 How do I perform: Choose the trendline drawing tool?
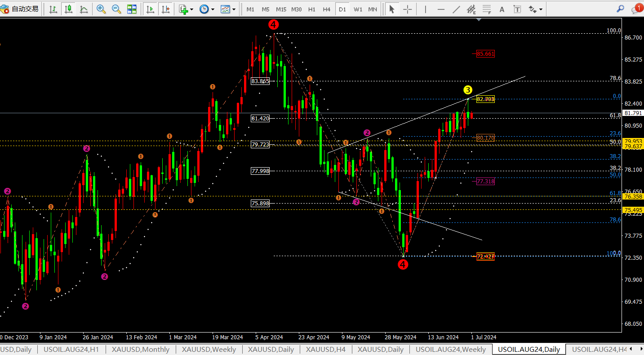point(456,9)
